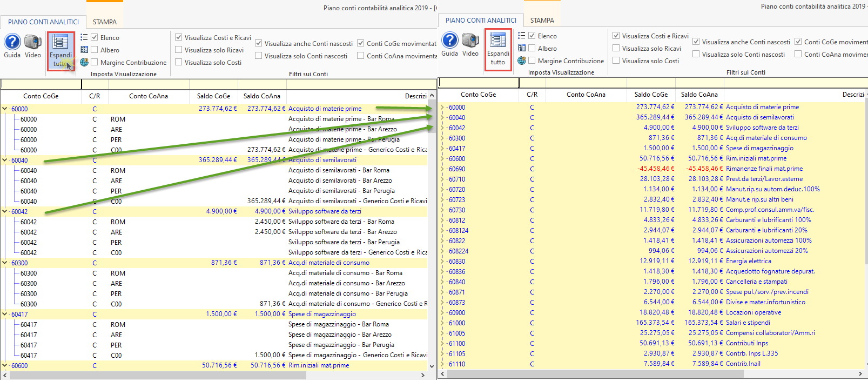This screenshot has height=381, width=868.
Task: Open the Guida help icon in right panel
Action: tap(449, 41)
